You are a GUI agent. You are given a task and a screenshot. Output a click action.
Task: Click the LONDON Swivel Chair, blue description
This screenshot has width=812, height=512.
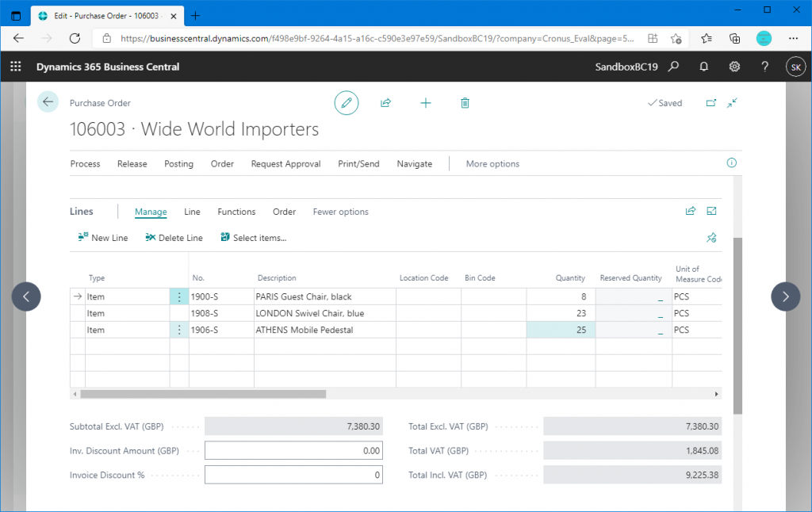310,313
